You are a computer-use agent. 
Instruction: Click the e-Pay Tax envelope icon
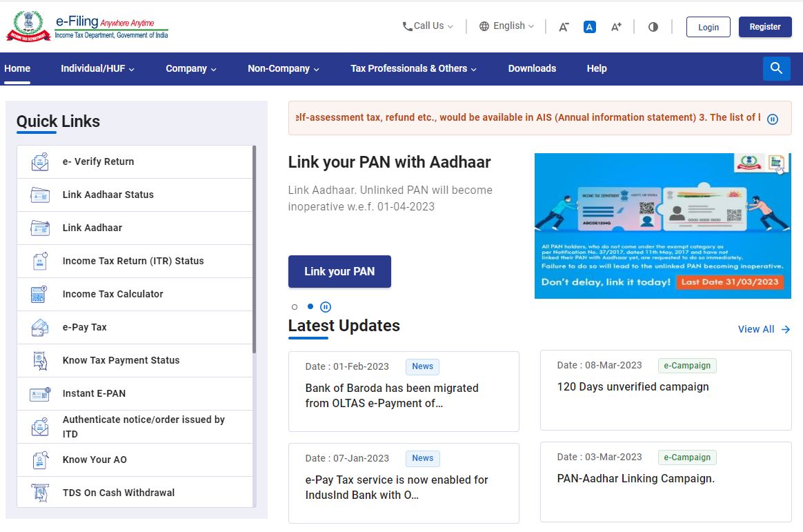(x=39, y=327)
